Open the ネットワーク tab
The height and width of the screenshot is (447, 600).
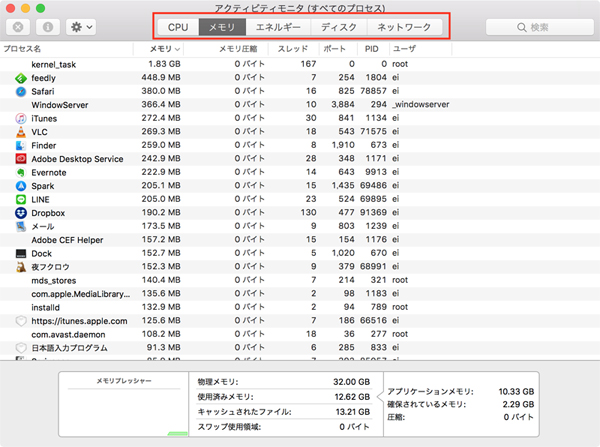pos(404,27)
